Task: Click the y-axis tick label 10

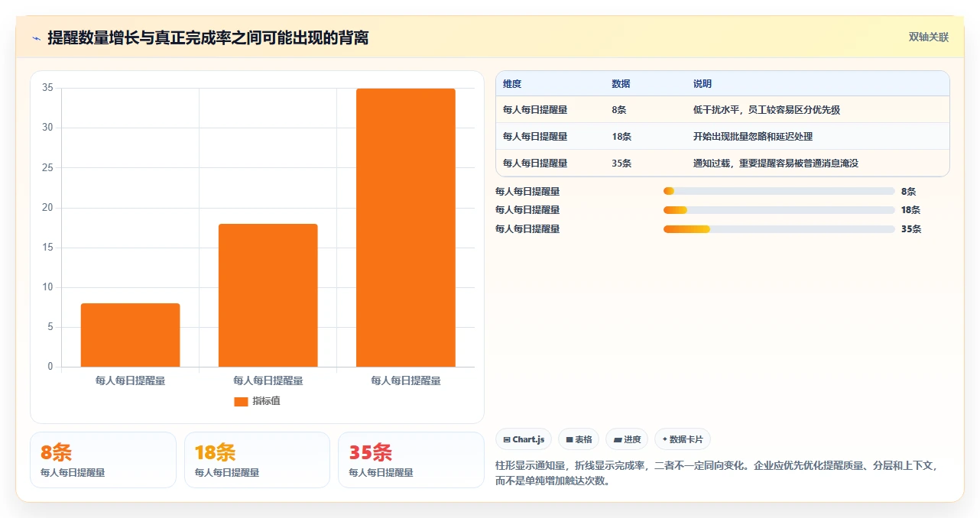Action: [x=47, y=287]
